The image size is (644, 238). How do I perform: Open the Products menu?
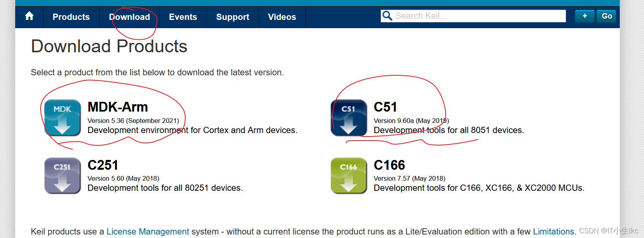tap(71, 17)
